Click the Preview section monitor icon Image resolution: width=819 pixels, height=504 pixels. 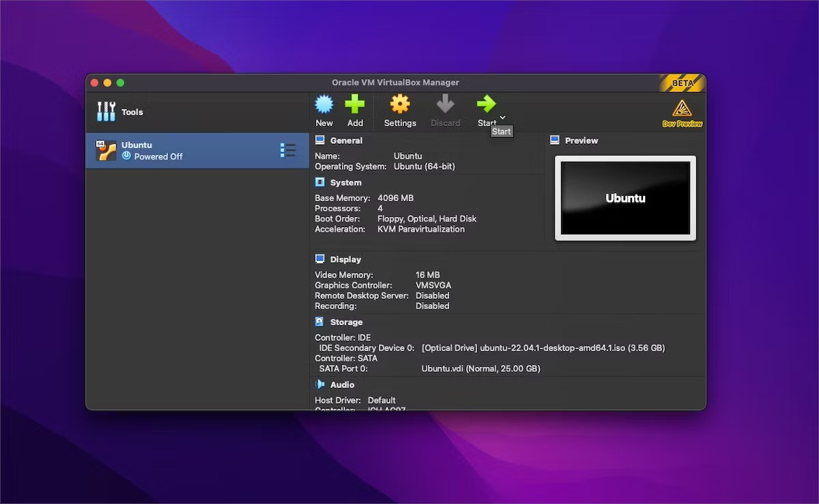556,140
